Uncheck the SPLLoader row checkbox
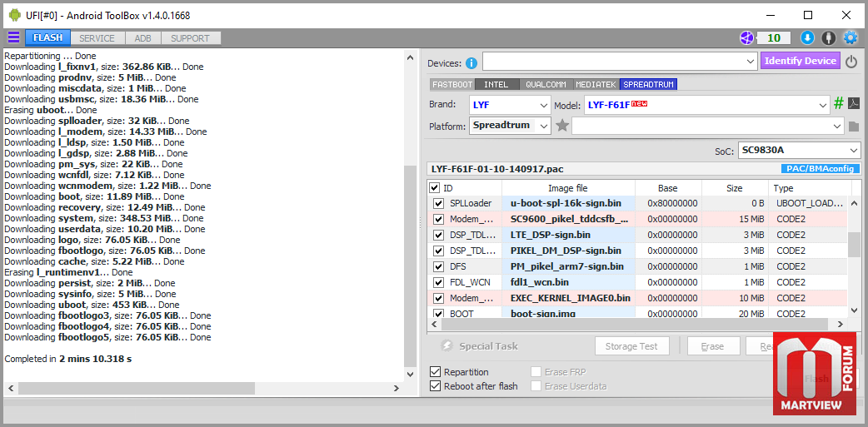Image resolution: width=868 pixels, height=427 pixels. click(x=439, y=203)
